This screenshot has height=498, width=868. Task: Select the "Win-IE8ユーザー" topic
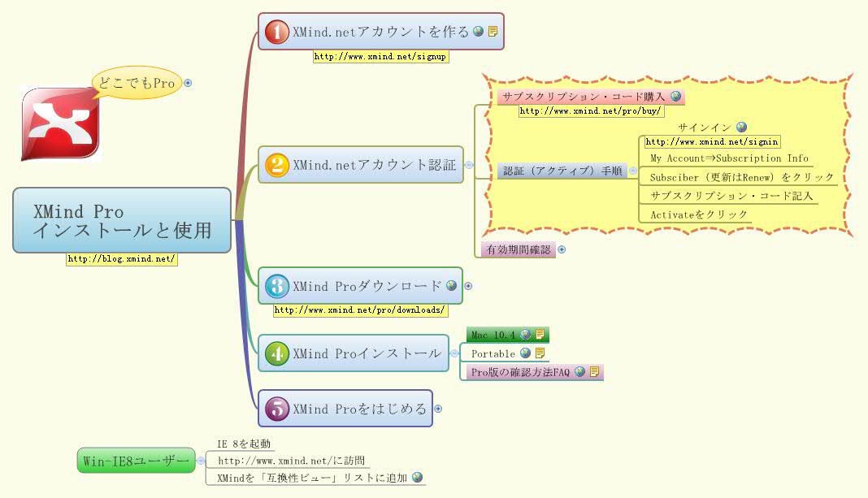[x=135, y=461]
